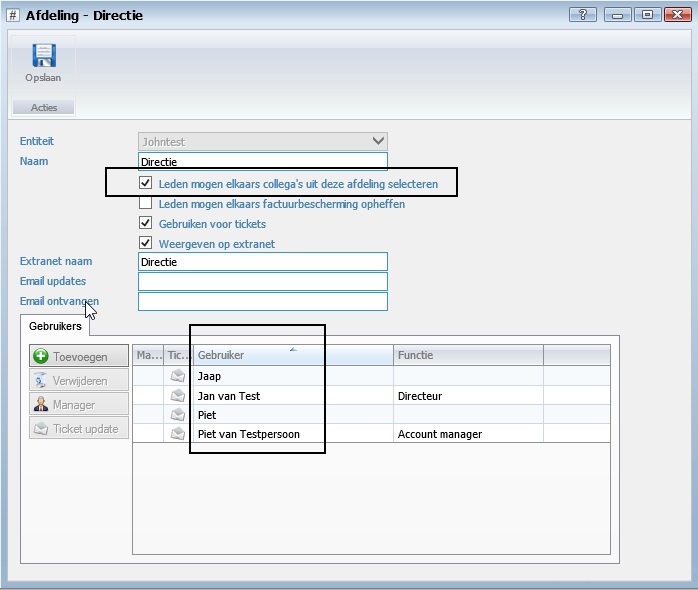Toggle 'Gebruiken voor tickets' checkbox
698x590 pixels.
click(x=146, y=224)
